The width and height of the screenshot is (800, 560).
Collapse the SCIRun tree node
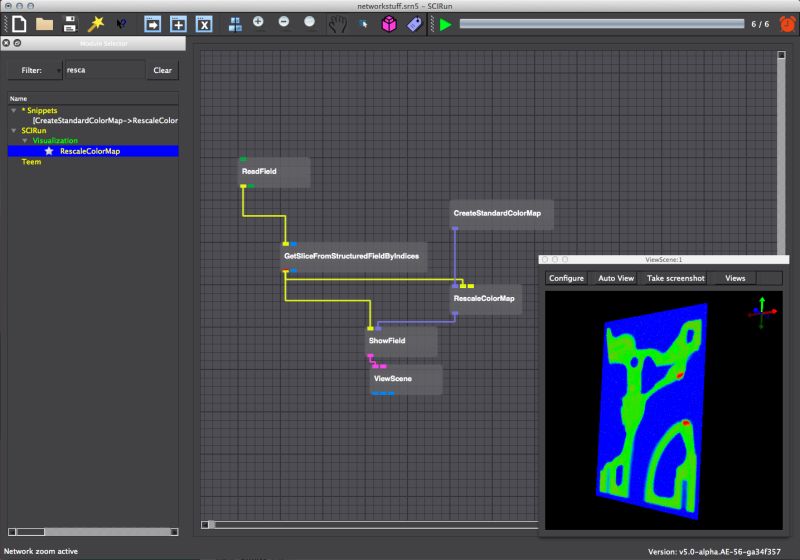(14, 131)
